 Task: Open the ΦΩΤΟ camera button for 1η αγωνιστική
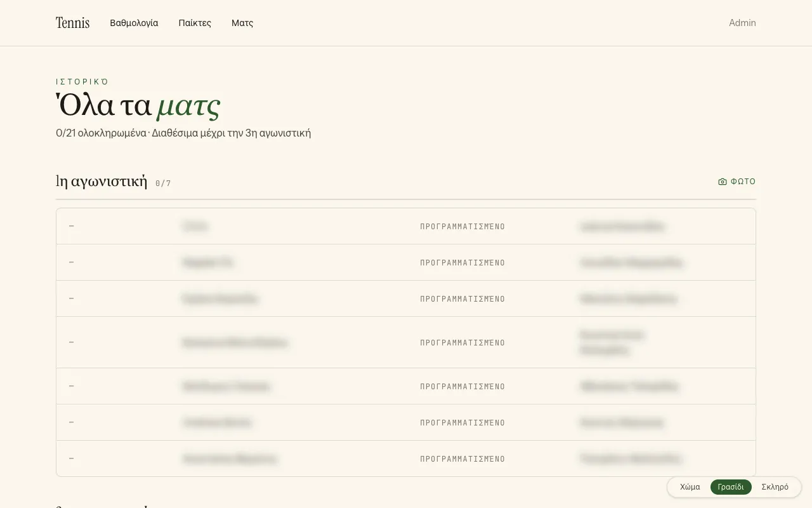point(737,182)
